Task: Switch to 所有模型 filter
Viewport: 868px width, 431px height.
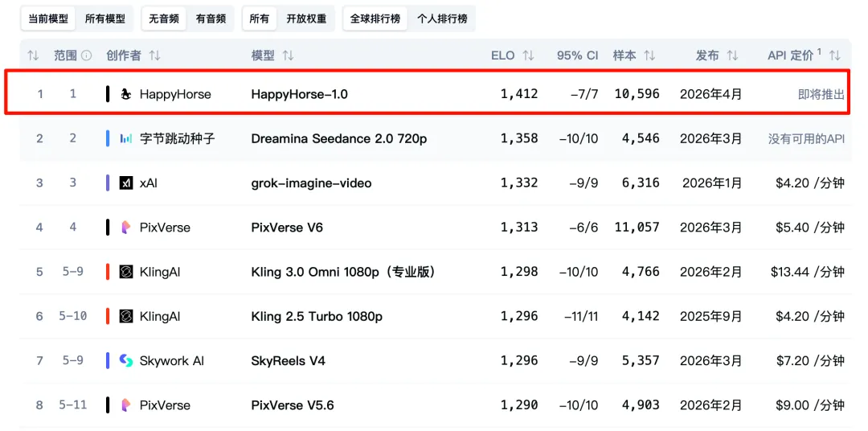Action: click(105, 18)
